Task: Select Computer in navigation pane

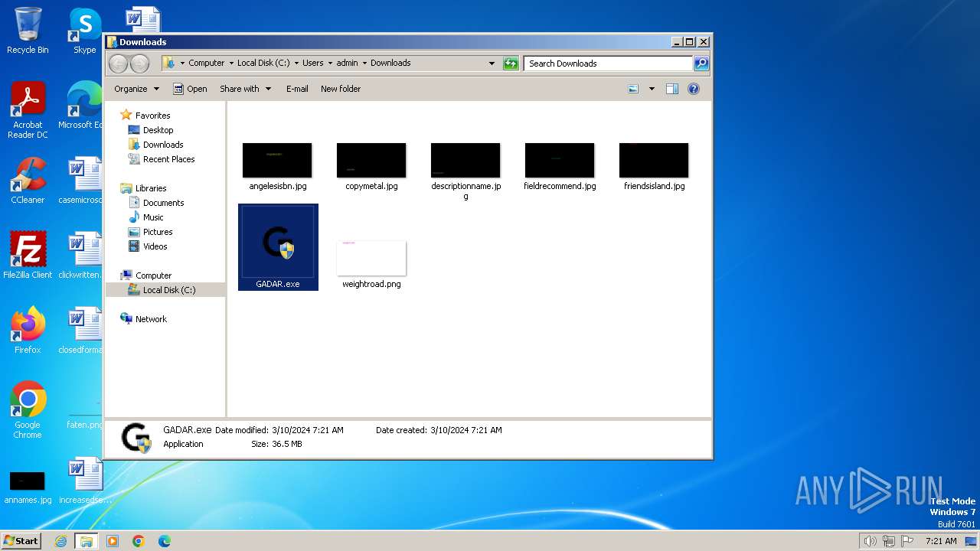Action: [153, 275]
